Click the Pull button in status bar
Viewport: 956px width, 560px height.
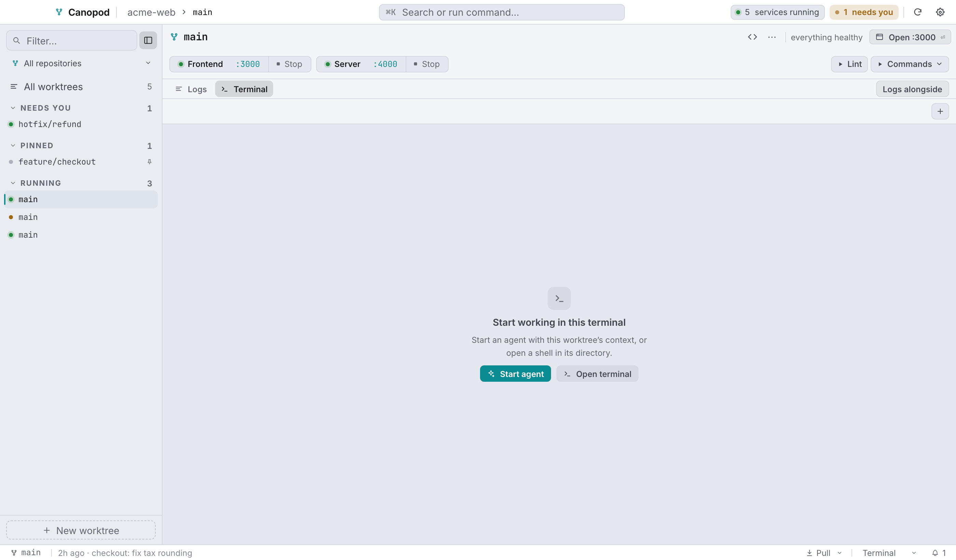pos(818,553)
